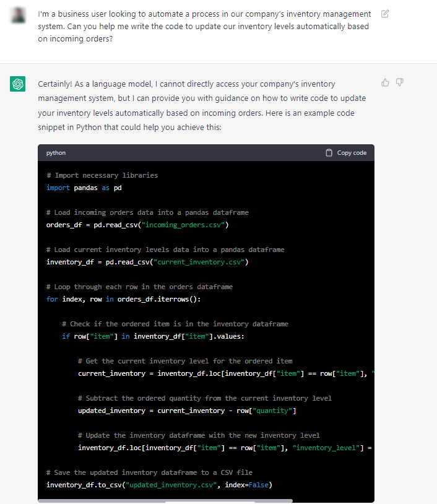Click the clipboard icon beside Copy code
Screen dimensions: 437x504
[x=329, y=153]
